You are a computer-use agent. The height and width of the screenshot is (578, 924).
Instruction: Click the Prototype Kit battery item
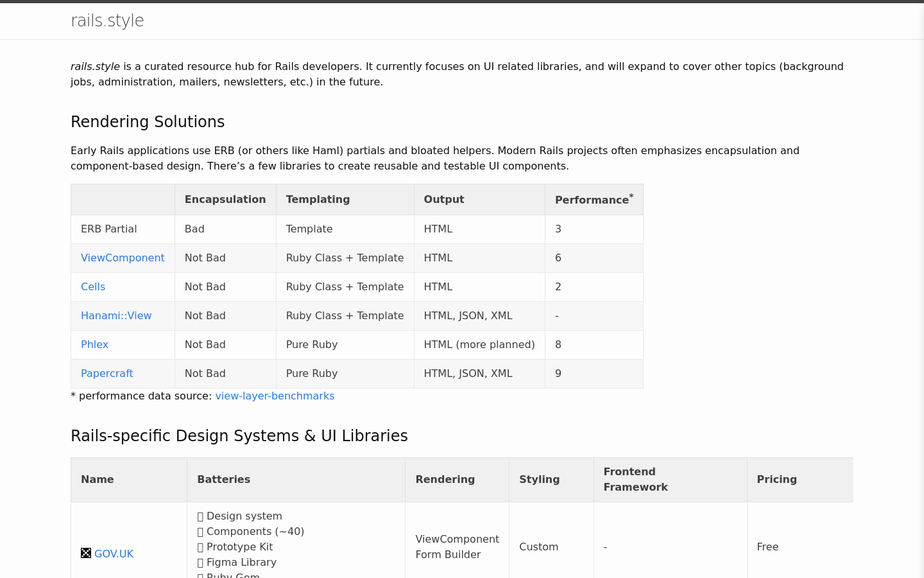235,547
